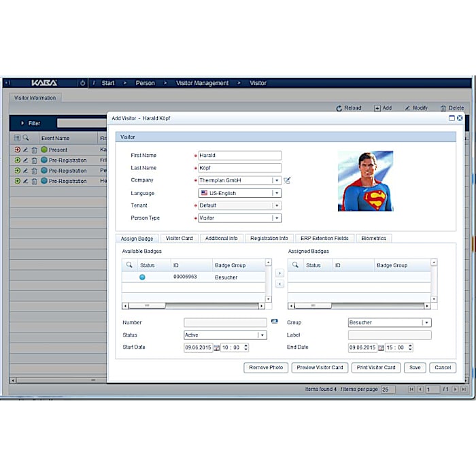
Task: Switch to the Visitor Card tab
Action: coord(180,239)
